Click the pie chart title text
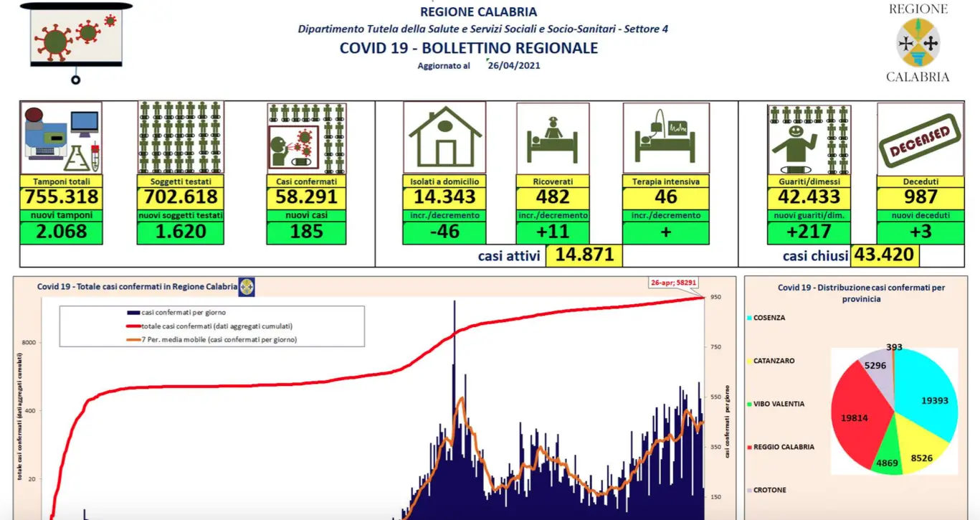980x520 pixels. click(861, 293)
